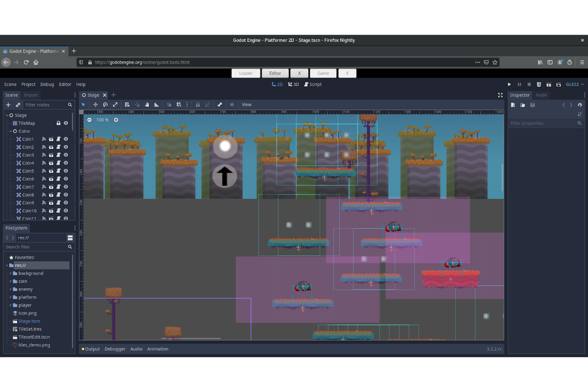Open Stage.tscn from the FileSystem panel

(x=29, y=321)
